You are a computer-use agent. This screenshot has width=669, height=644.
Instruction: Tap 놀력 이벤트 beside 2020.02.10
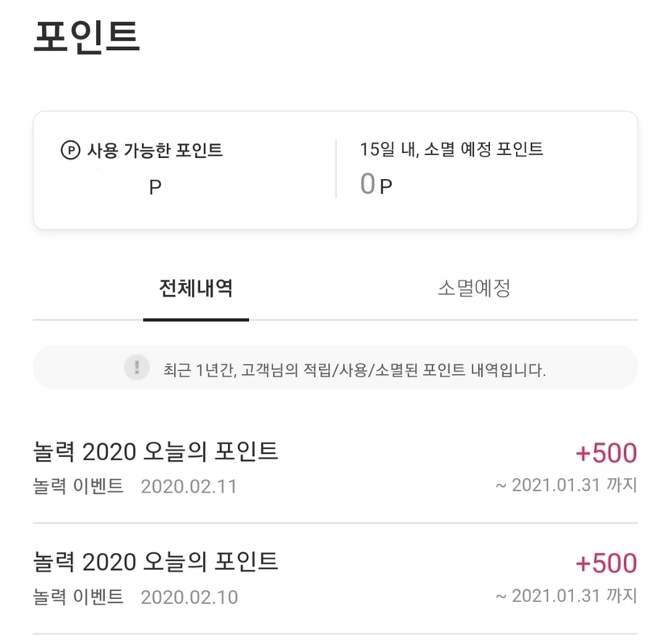pos(78,596)
